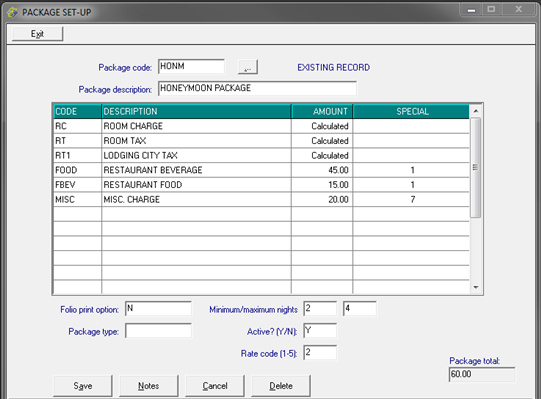Image resolution: width=541 pixels, height=399 pixels.
Task: Click the 45.00 amount cell
Action: coord(322,170)
